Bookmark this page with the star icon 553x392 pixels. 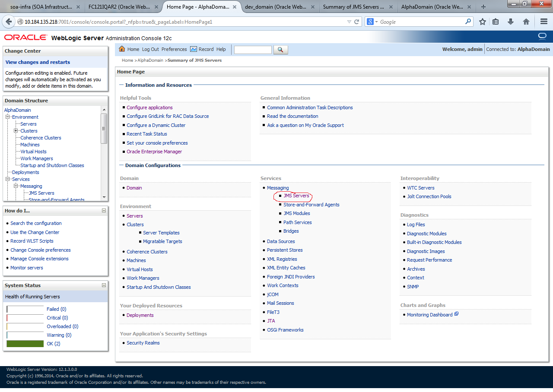click(483, 22)
